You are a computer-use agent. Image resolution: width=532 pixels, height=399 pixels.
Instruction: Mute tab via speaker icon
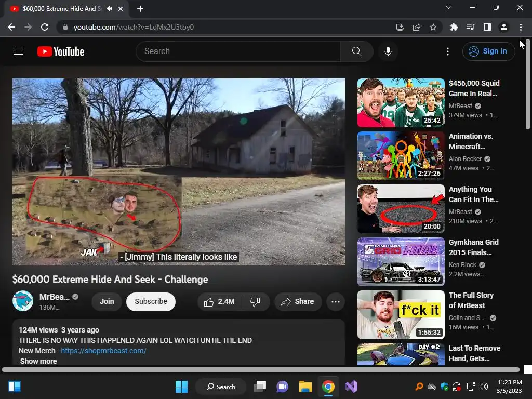(x=109, y=9)
